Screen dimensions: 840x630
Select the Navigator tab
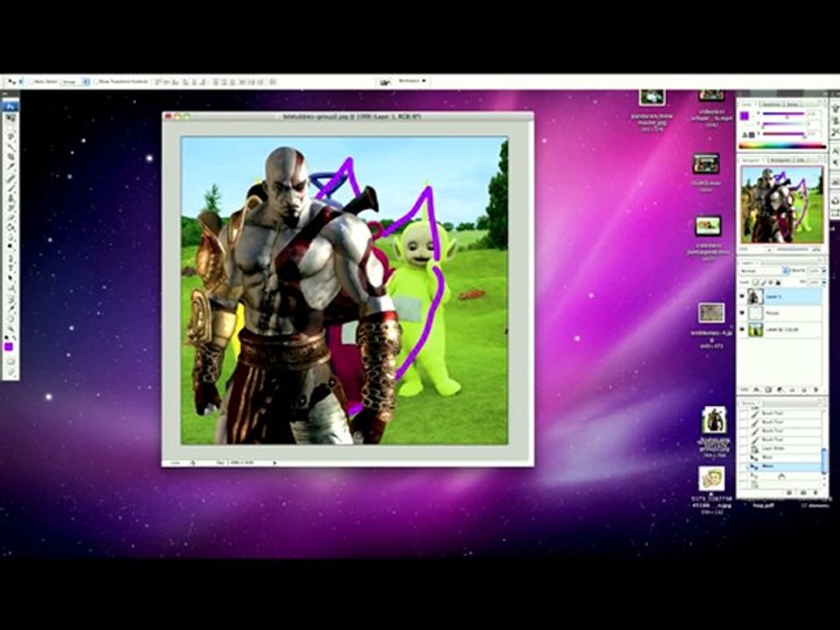point(752,160)
